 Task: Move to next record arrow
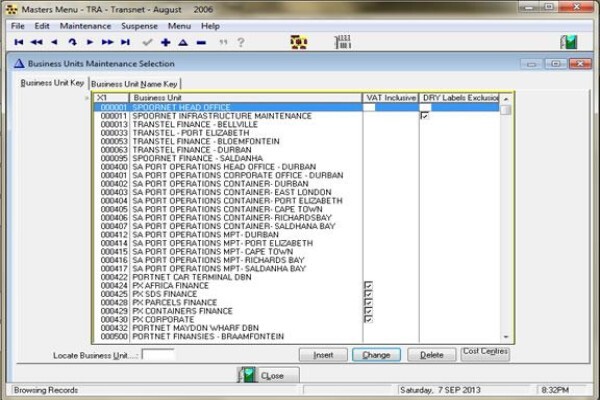tap(90, 42)
